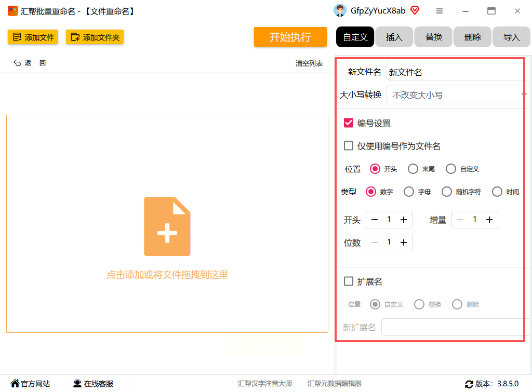Click 点击添加或将文件拖拽到这里 text
Viewport: 532px width, 392px height.
(167, 275)
